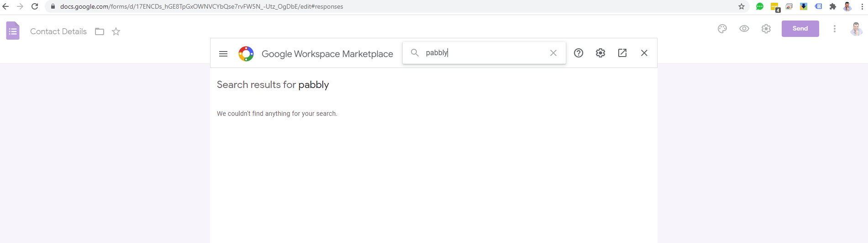Open the Chrome profile avatar
868x243 pixels.
point(847,6)
